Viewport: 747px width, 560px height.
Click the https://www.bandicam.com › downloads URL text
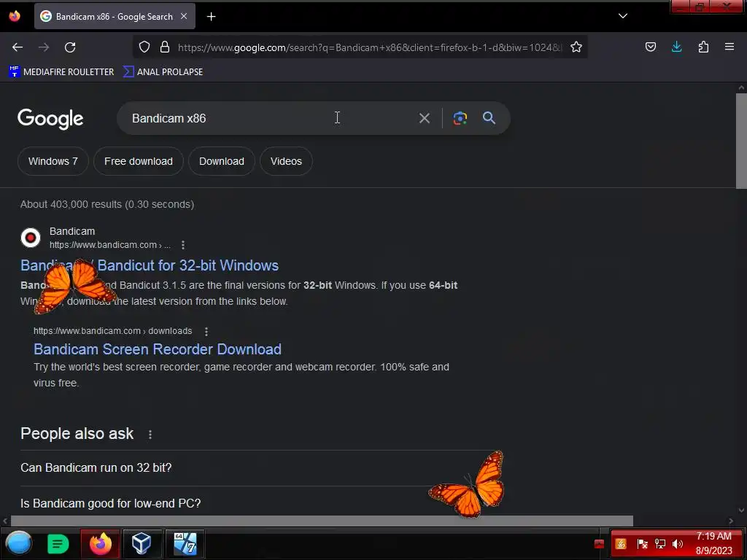click(x=113, y=331)
